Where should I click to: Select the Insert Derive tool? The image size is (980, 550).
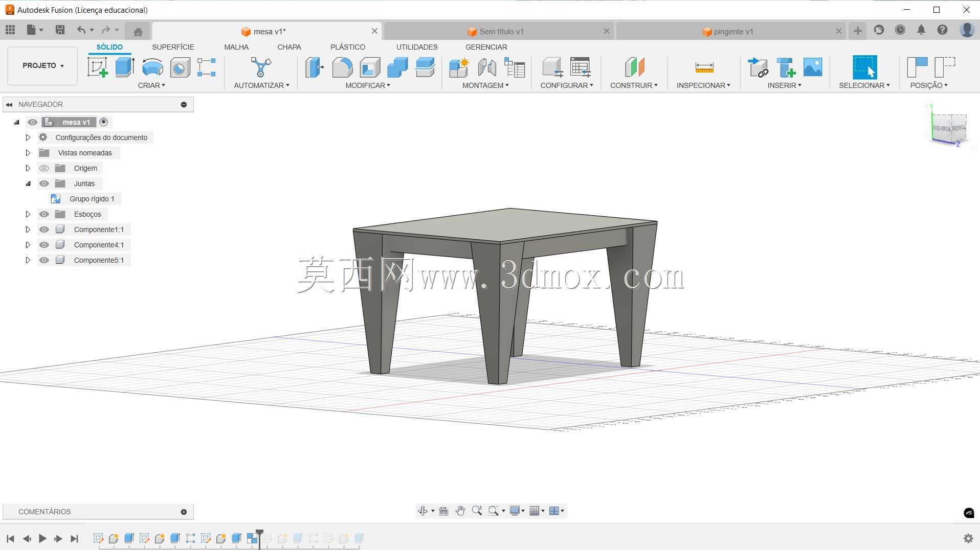tap(758, 67)
